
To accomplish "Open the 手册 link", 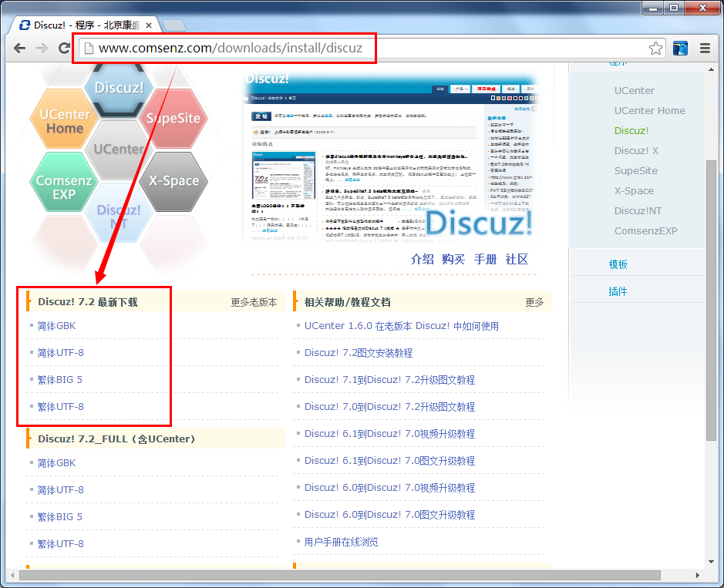I will click(485, 260).
